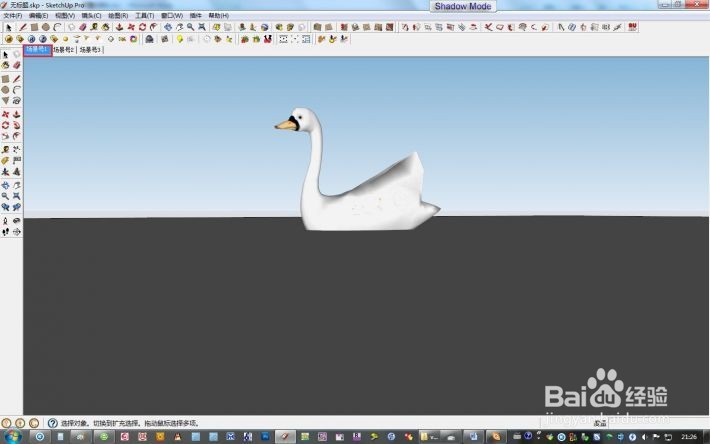
Task: Click Zoom Extents in left palette
Action: click(x=17, y=196)
